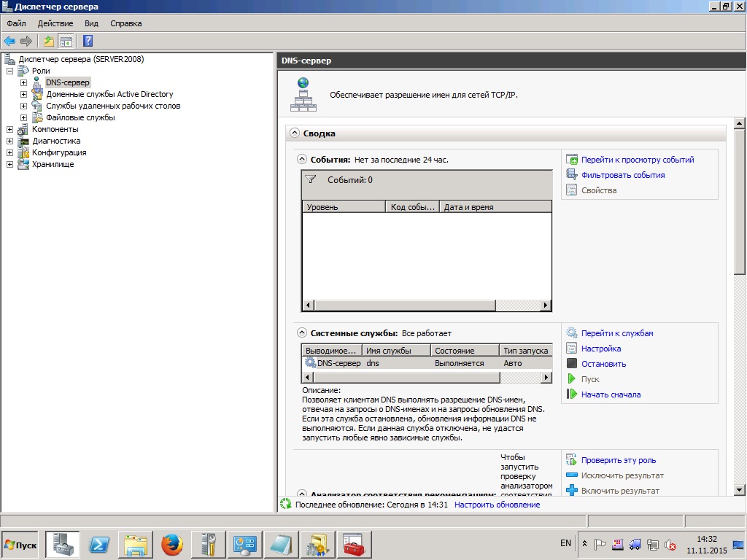Launch Firefox from the taskbar
The width and height of the screenshot is (747, 560).
pyautogui.click(x=172, y=544)
